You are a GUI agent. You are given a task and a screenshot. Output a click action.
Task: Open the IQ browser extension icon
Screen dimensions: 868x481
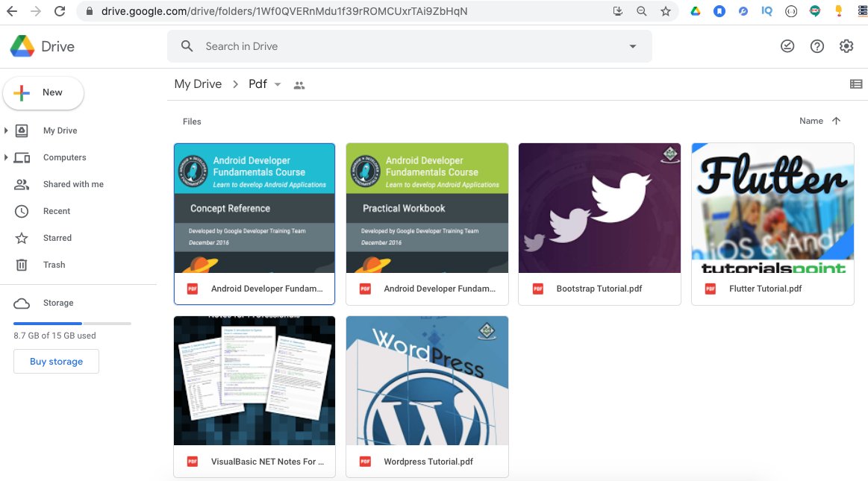click(766, 11)
